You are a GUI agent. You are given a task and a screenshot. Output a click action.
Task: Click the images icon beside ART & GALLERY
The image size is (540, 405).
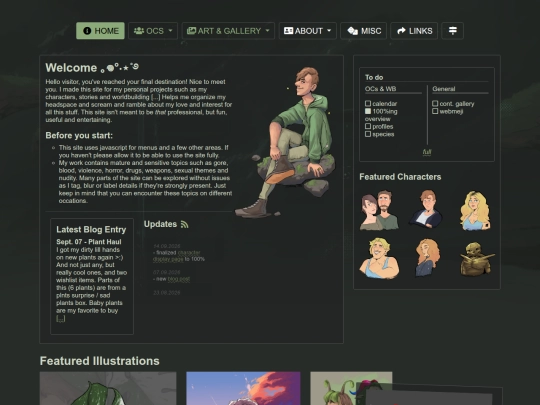tap(191, 31)
